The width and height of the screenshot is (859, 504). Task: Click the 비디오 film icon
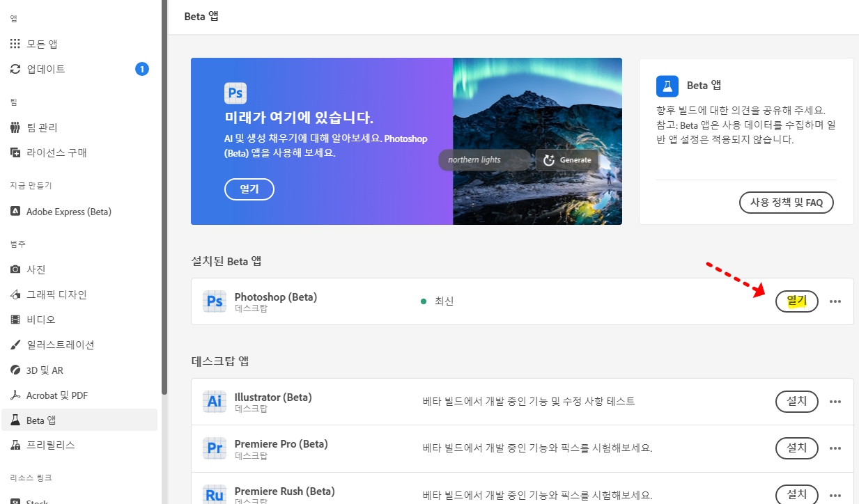pos(15,320)
